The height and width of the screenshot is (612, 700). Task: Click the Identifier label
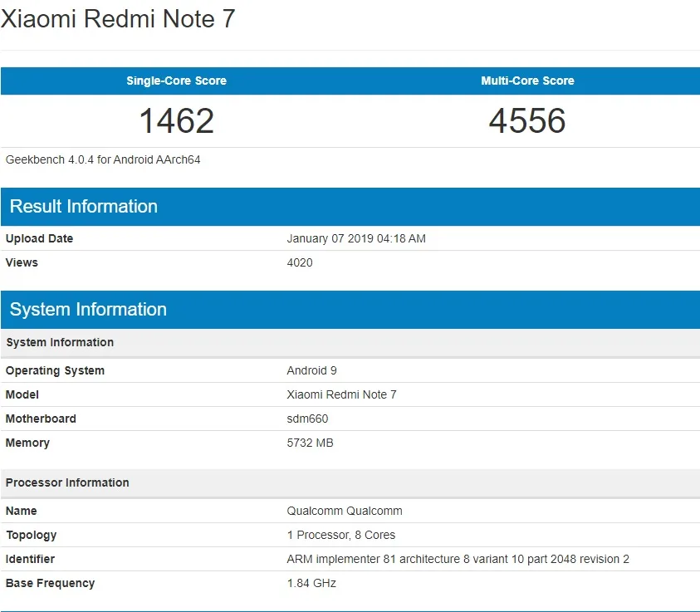(x=30, y=559)
